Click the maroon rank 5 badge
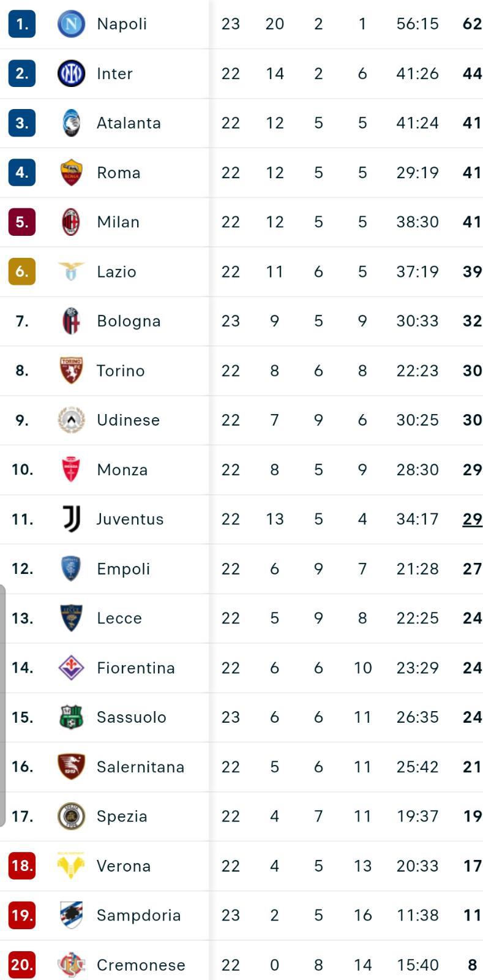The image size is (483, 980). point(22,222)
